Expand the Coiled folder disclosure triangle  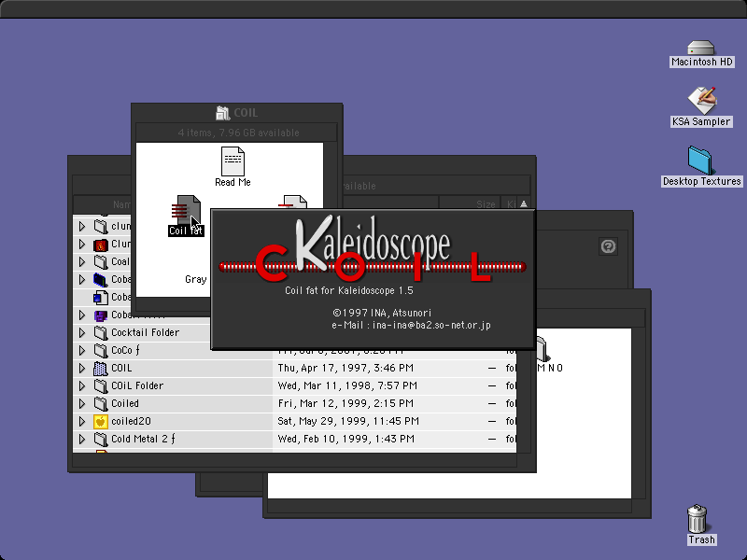(82, 403)
